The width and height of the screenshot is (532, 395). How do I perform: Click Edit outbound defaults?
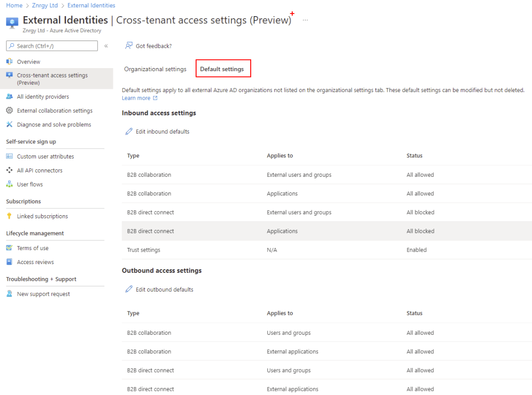point(164,289)
